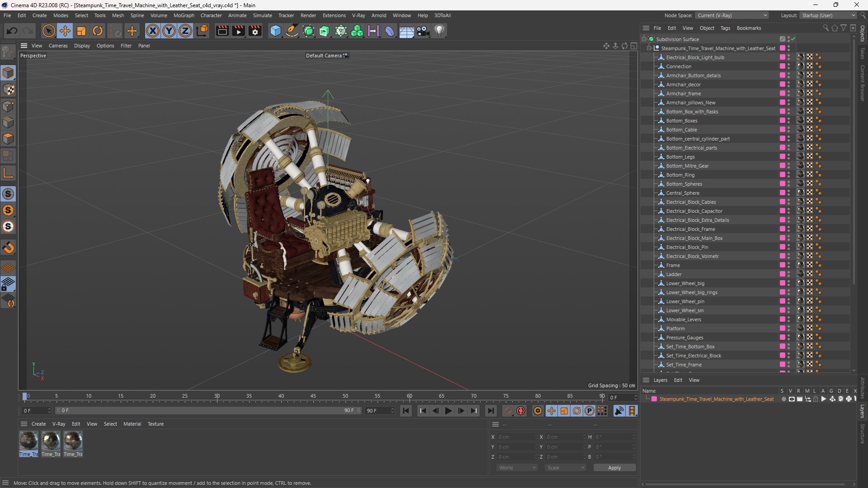Select the Live Selection tool
This screenshot has height=488, width=868.
(x=48, y=31)
